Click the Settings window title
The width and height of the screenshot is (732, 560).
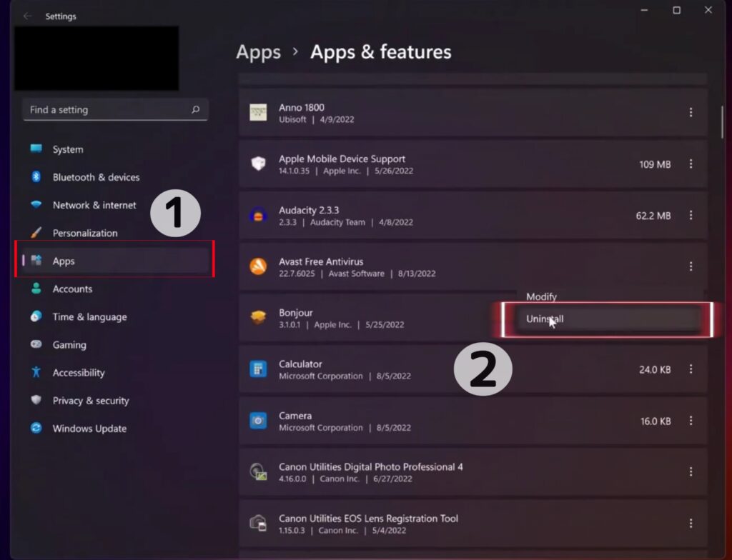pyautogui.click(x=61, y=16)
